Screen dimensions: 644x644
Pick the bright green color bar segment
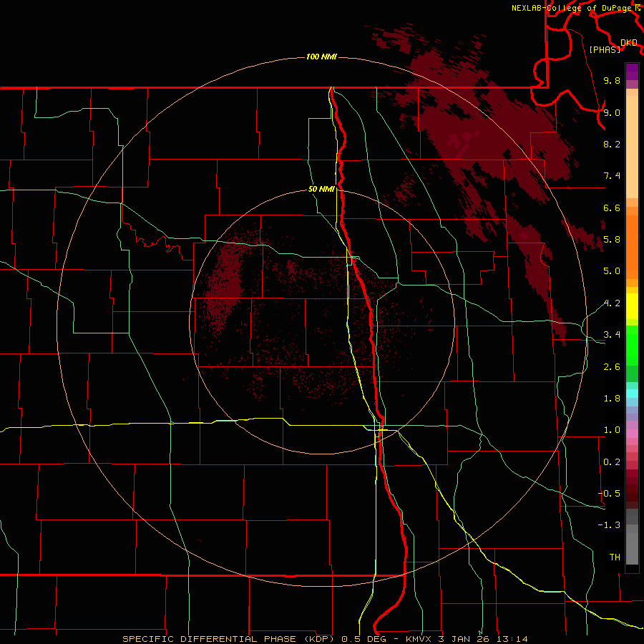(632, 345)
